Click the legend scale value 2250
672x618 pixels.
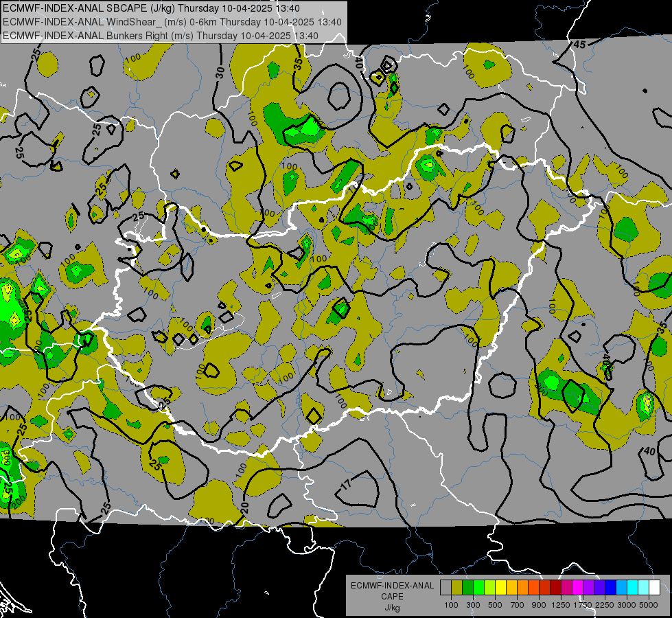[x=605, y=606]
